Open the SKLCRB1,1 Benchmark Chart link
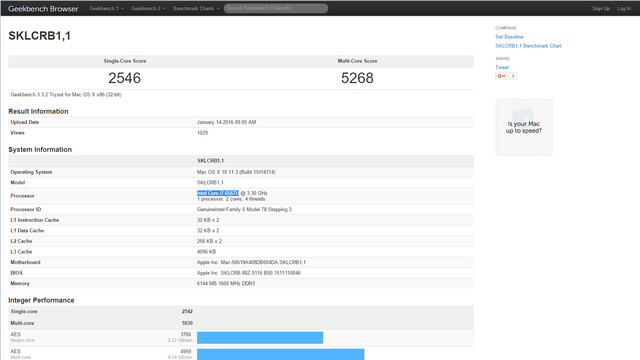This screenshot has width=640, height=360. (x=528, y=46)
